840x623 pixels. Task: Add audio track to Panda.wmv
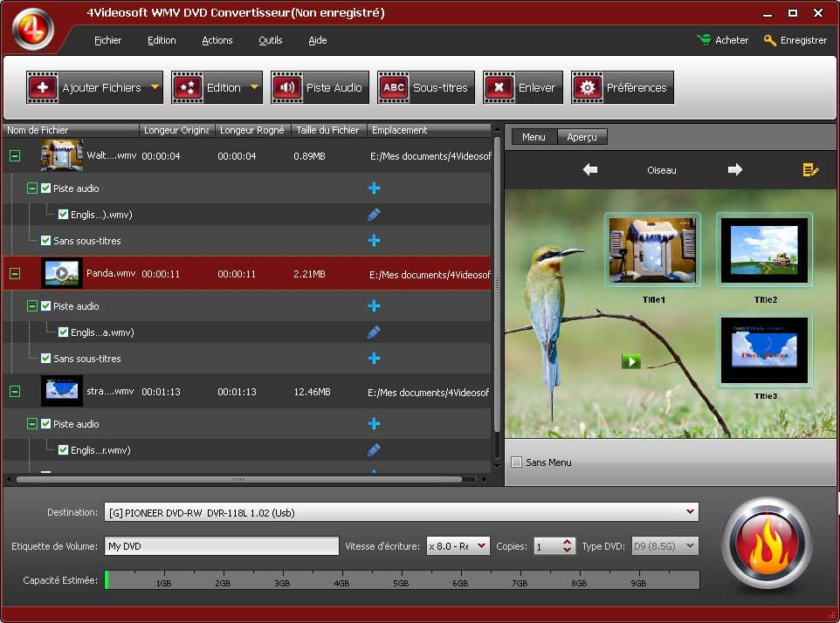[x=374, y=306]
